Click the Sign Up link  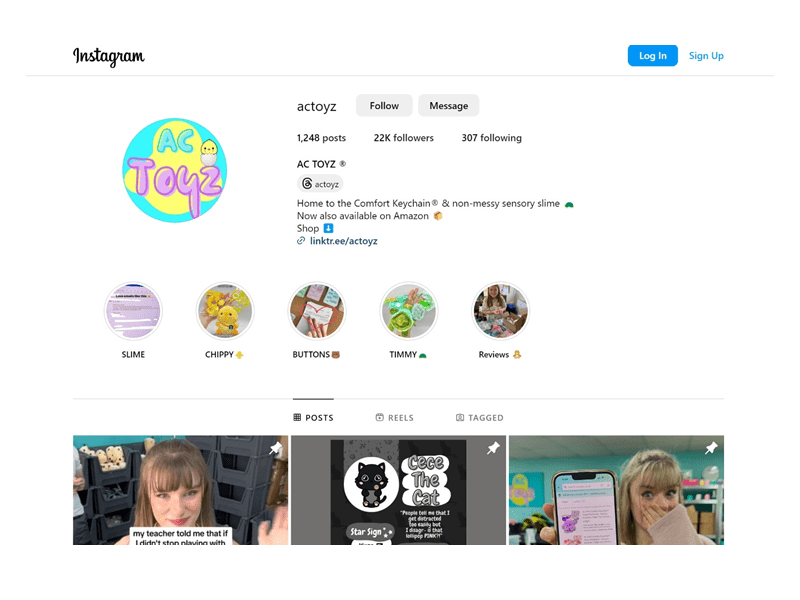(706, 56)
